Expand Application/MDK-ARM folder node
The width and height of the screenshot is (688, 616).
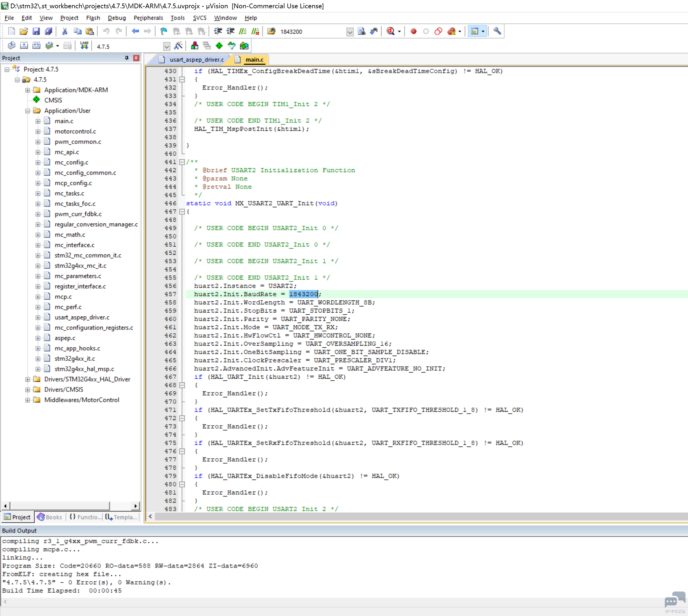[28, 90]
